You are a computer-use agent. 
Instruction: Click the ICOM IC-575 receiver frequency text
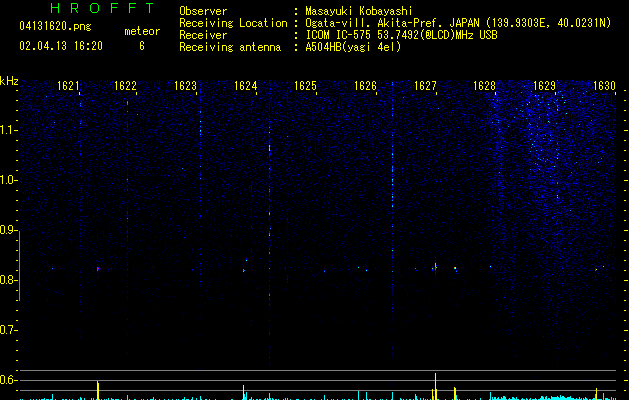click(401, 35)
